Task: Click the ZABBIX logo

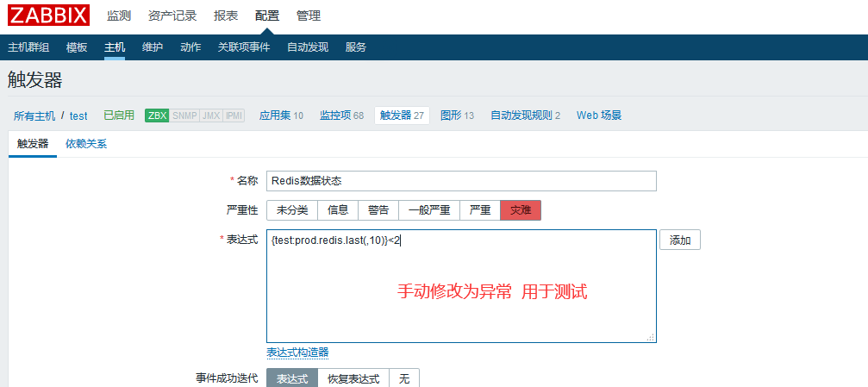Action: pyautogui.click(x=49, y=16)
